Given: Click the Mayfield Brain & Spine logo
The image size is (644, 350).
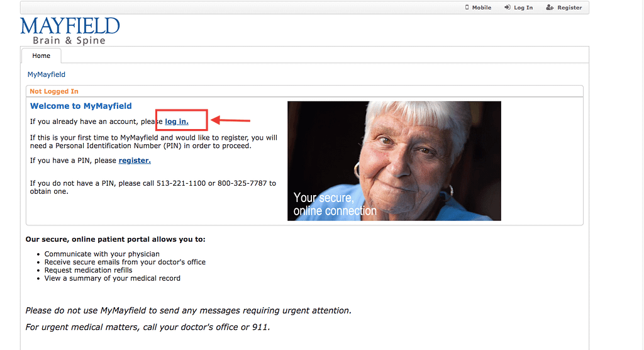Looking at the screenshot, I should point(70,31).
